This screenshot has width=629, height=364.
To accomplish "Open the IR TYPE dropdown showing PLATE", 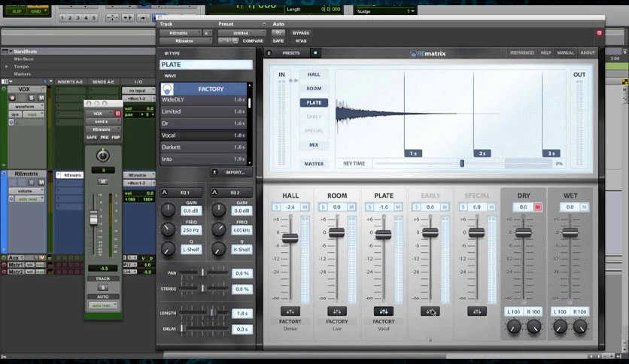I will click(206, 65).
